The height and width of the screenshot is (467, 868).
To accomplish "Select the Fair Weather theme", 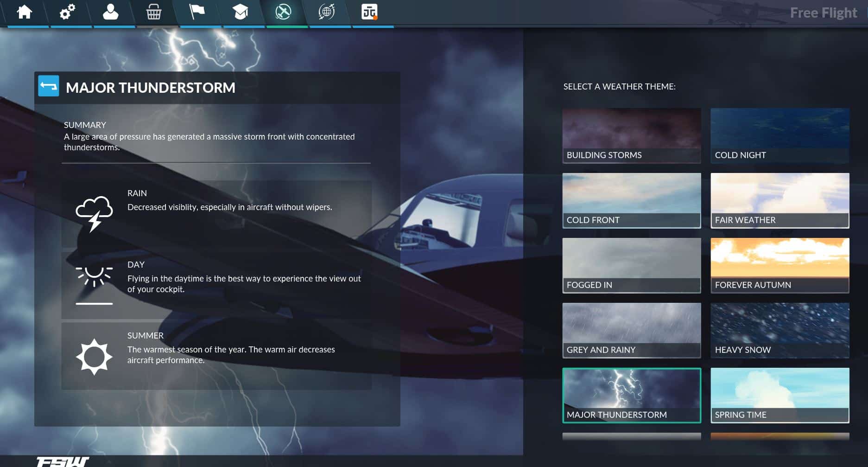I will [x=779, y=200].
